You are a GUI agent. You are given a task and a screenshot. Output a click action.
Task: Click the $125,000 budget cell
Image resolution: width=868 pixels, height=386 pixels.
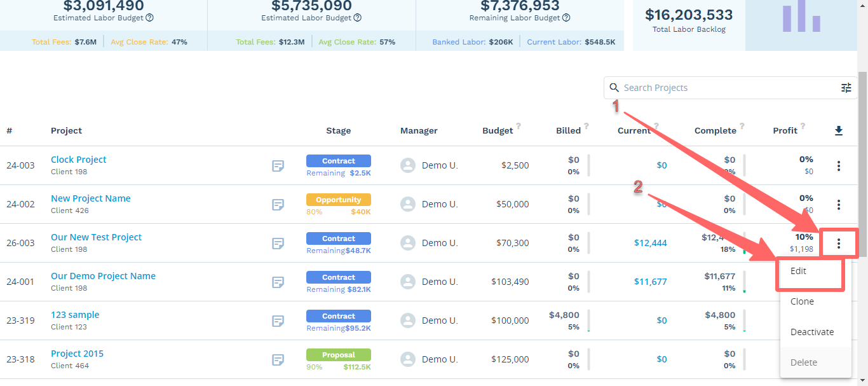[510, 359]
